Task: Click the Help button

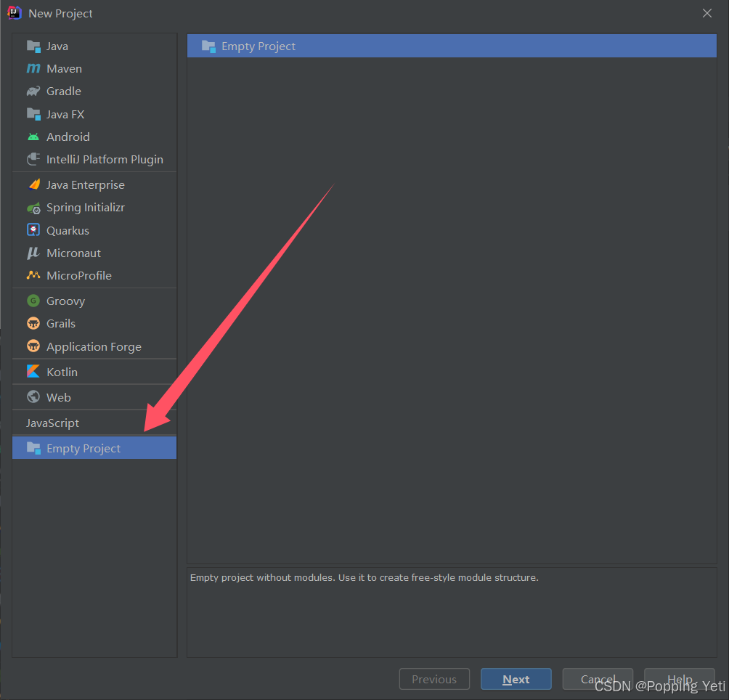Action: coord(680,679)
